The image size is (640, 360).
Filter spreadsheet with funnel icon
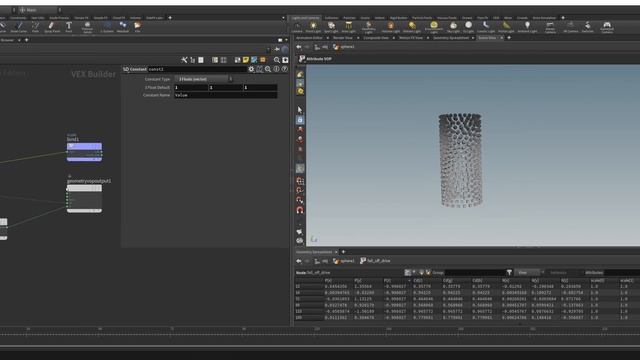[x=509, y=272]
